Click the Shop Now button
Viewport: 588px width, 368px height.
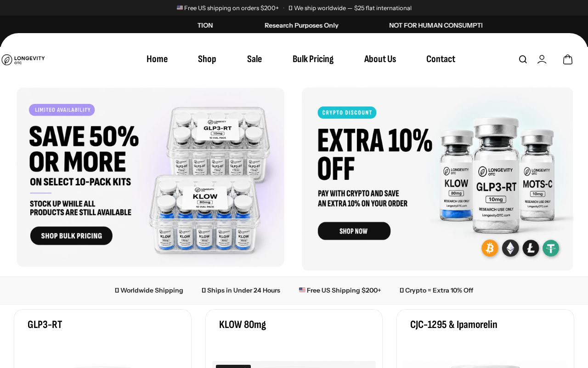tap(354, 231)
